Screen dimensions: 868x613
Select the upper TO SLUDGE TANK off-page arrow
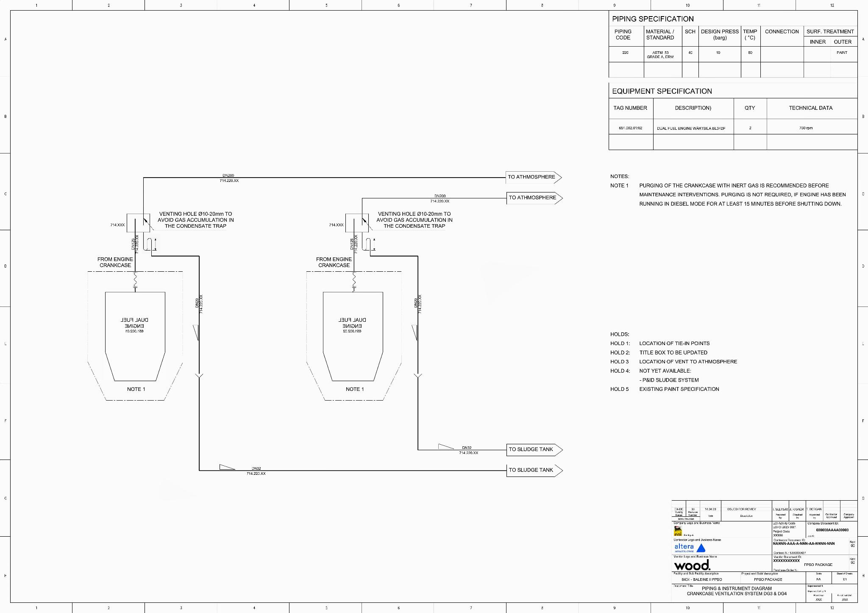pyautogui.click(x=534, y=450)
